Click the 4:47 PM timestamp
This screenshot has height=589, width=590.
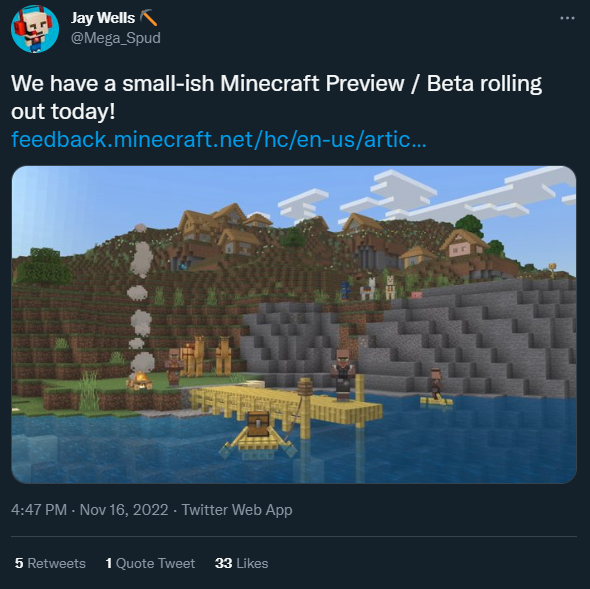click(x=39, y=510)
